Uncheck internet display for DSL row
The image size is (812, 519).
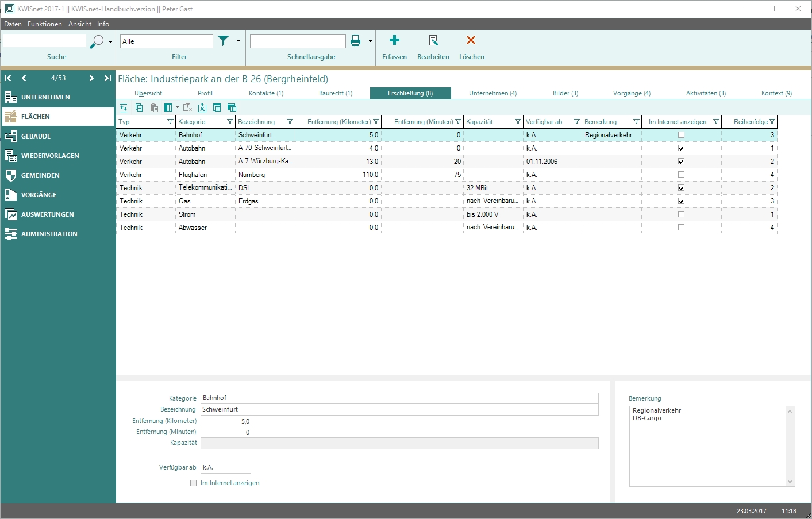[x=681, y=188]
